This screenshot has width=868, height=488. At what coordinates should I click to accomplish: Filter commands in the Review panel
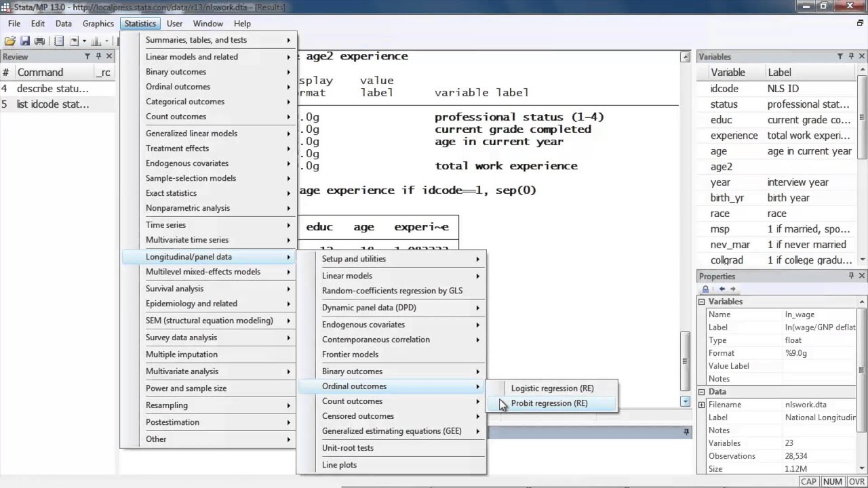pyautogui.click(x=87, y=57)
